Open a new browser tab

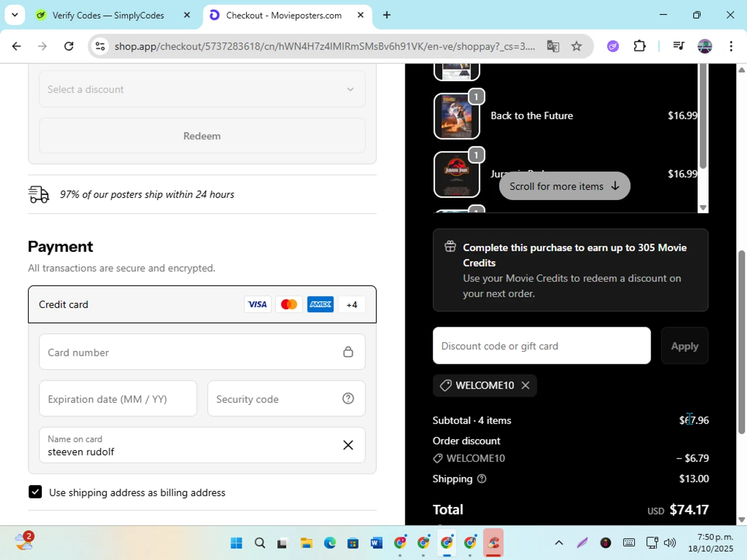(x=387, y=15)
